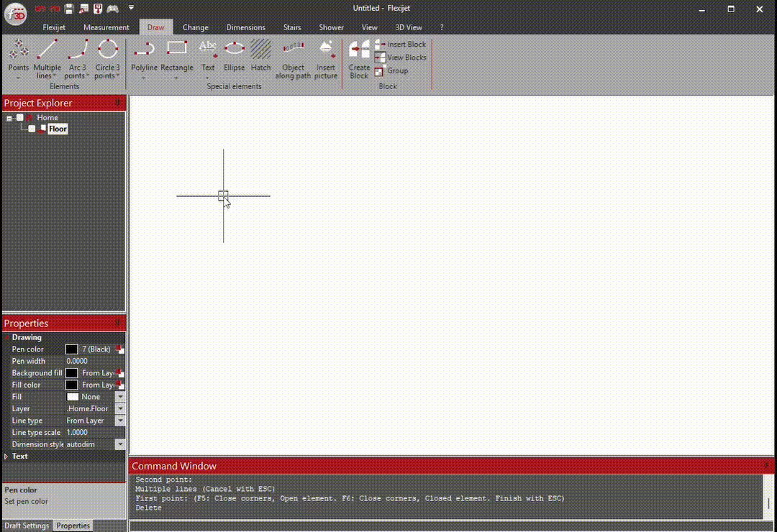Edit the Line type scale value field
Screen dimensions: 777x532
[x=94, y=433]
